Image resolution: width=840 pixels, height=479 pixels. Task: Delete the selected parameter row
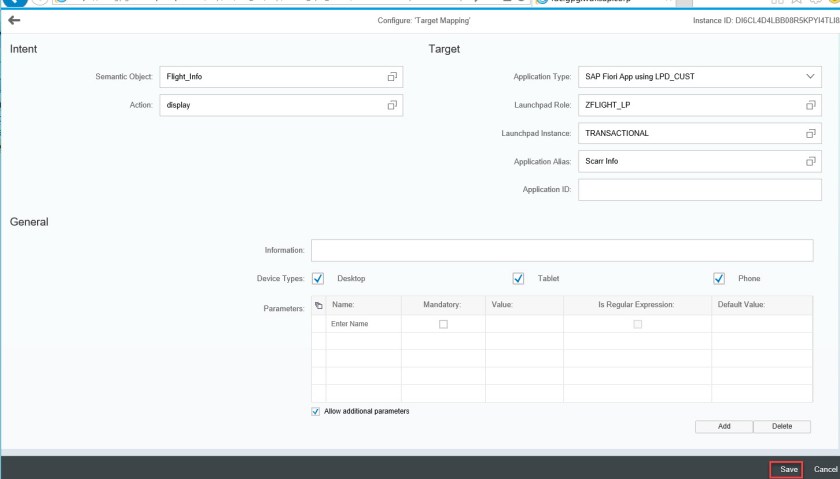click(782, 426)
